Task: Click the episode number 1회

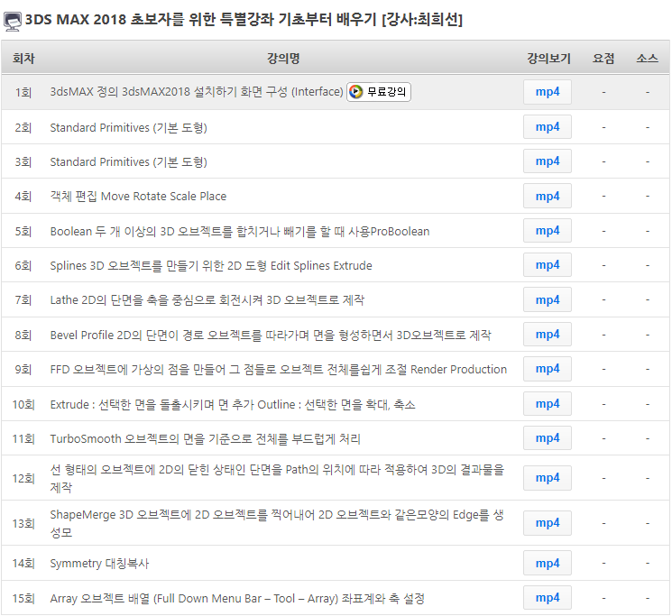Action: click(x=23, y=92)
